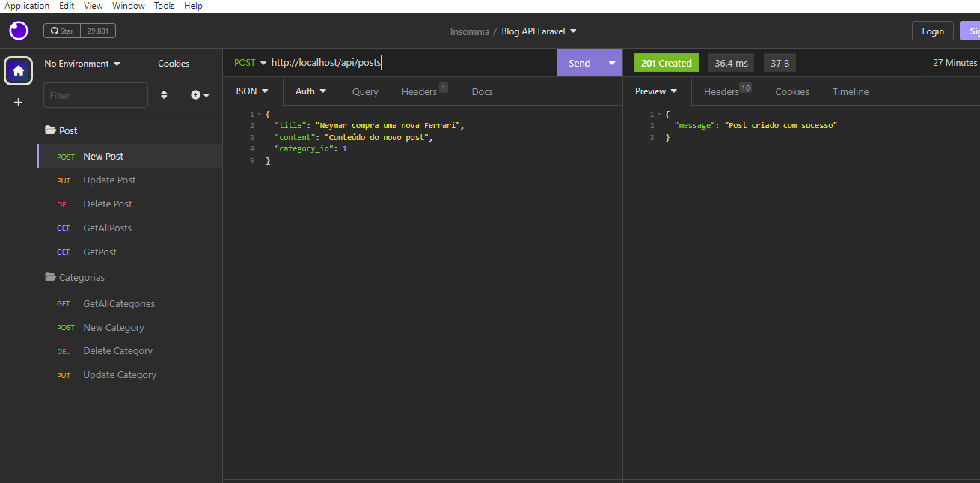Viewport: 980px width, 483px height.
Task: Click the 201 Created status tag
Action: (x=667, y=63)
